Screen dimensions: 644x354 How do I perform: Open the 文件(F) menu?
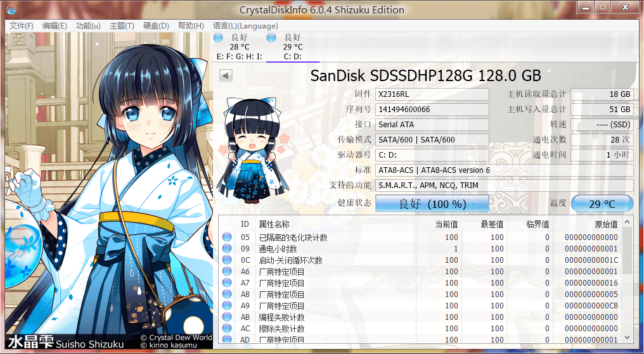coord(21,26)
